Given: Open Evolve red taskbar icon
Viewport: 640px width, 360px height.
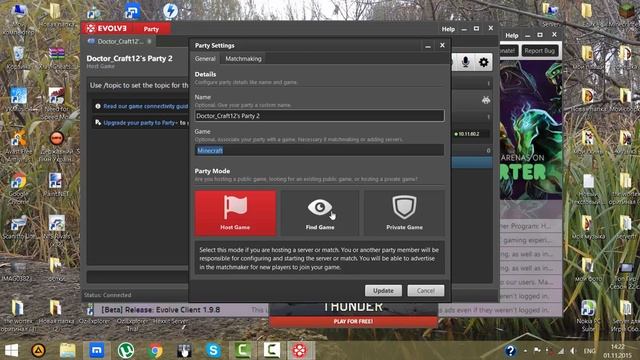Looking at the screenshot, I should (300, 351).
